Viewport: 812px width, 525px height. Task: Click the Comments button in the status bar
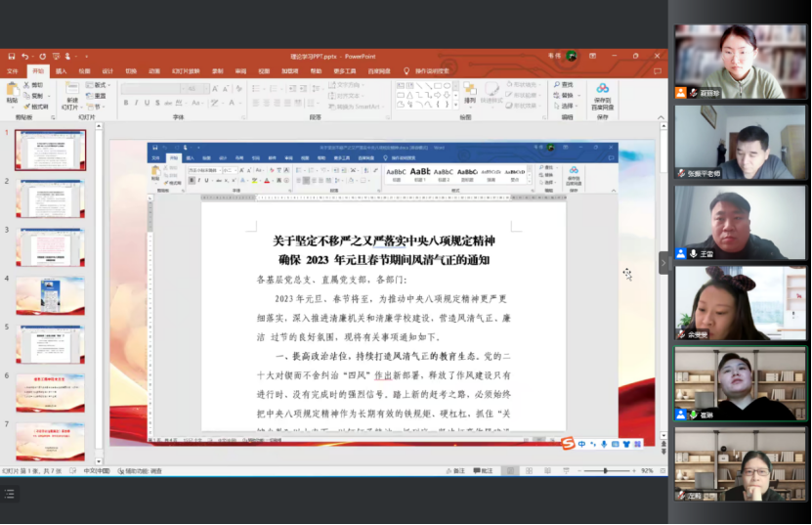pos(483,471)
